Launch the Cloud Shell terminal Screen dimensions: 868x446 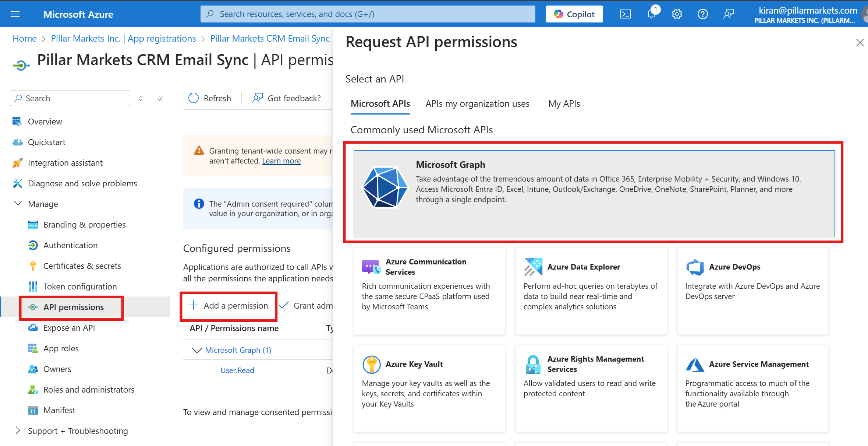[x=625, y=14]
